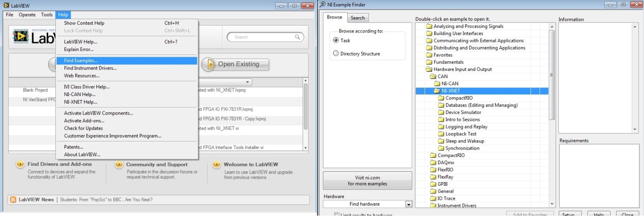Click Intro to Sessions folder icon

coord(441,119)
